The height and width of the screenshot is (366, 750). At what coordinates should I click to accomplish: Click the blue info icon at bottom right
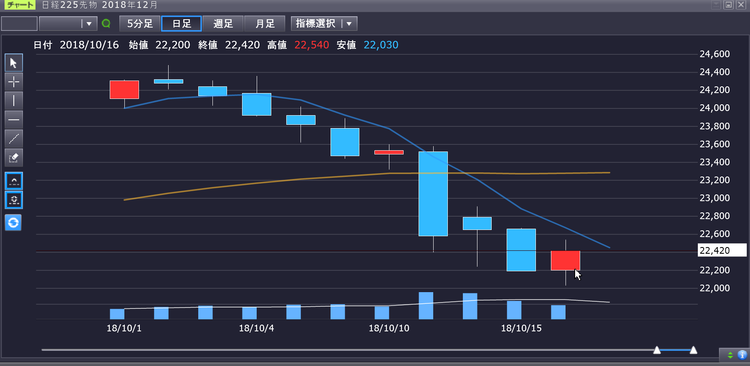742,355
